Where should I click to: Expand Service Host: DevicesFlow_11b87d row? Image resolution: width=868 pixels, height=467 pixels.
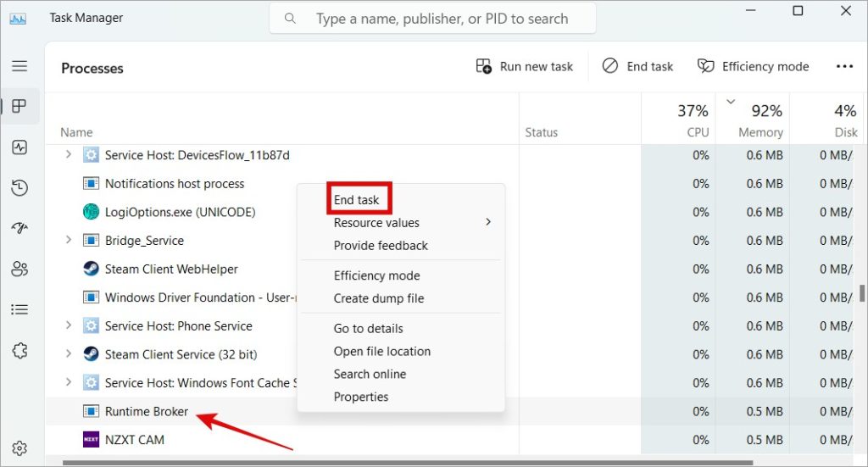tap(69, 154)
